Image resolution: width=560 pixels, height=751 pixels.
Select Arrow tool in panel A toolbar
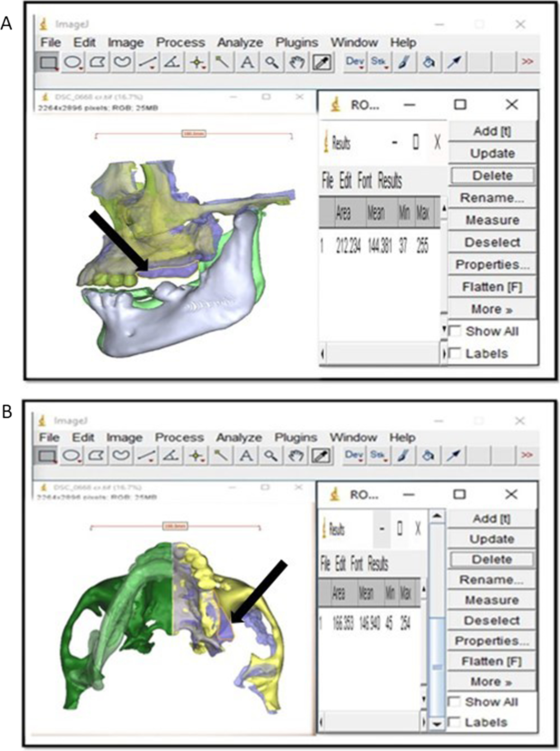click(454, 62)
